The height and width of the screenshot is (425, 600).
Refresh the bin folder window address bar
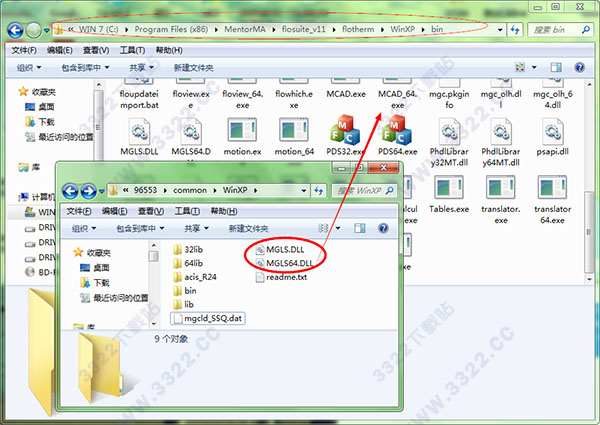click(x=515, y=29)
